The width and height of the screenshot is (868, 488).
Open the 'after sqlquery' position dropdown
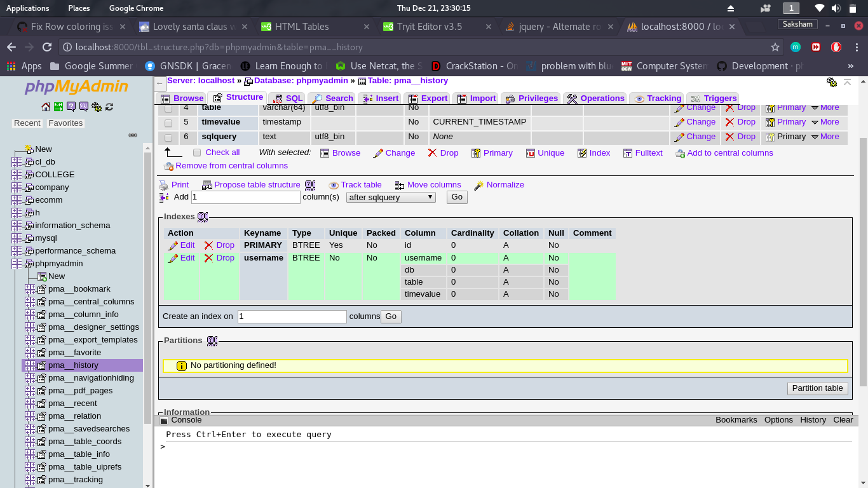click(391, 197)
